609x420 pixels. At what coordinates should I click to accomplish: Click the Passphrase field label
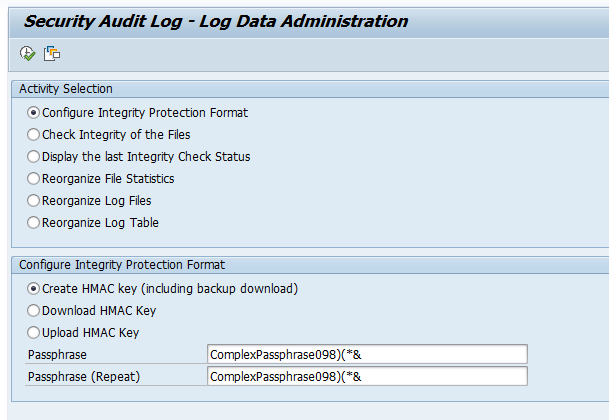57,354
